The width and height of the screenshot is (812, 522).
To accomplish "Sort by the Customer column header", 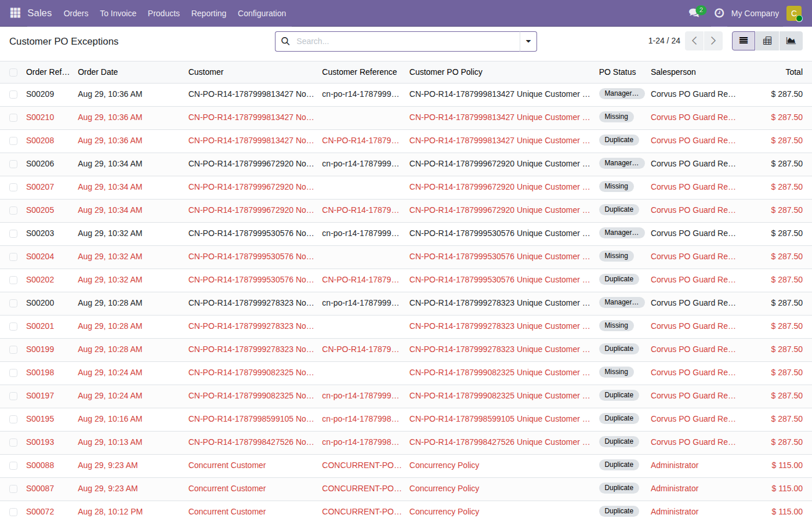I will click(206, 72).
